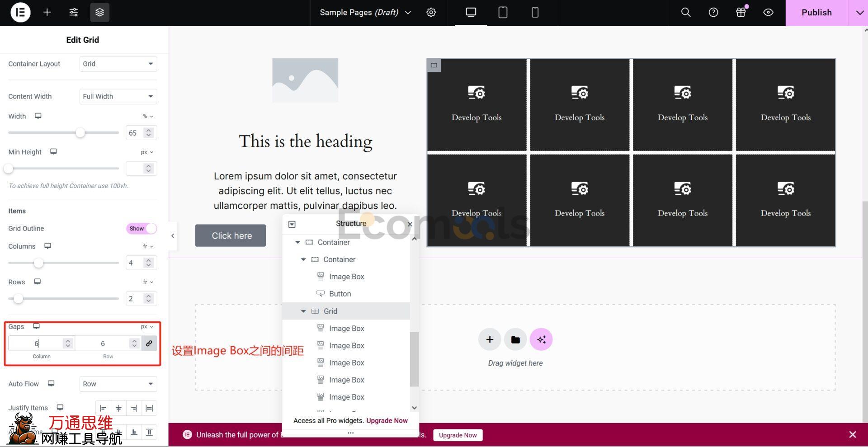Viewport: 868px width, 447px height.
Task: Open the Finder search icon
Action: (x=685, y=12)
